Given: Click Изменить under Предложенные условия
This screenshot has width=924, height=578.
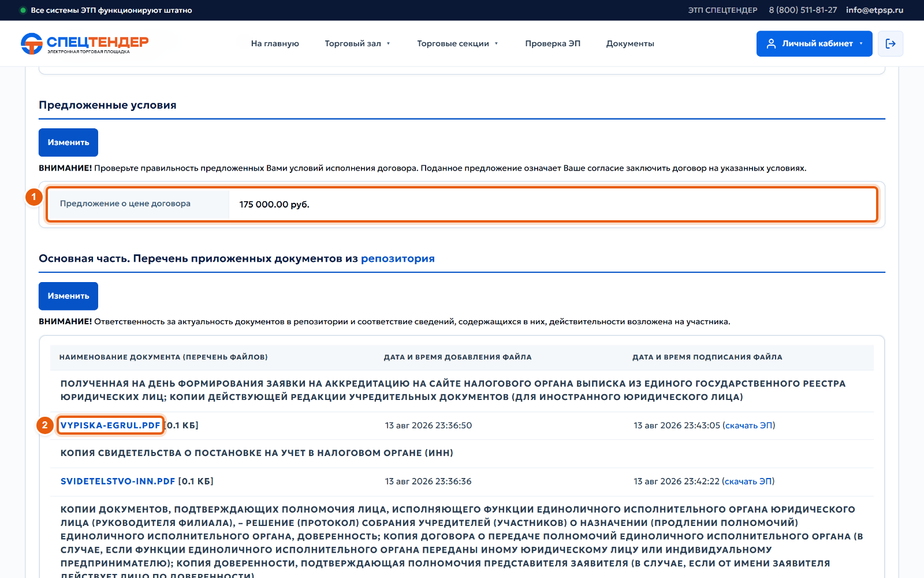Looking at the screenshot, I should click(x=68, y=142).
